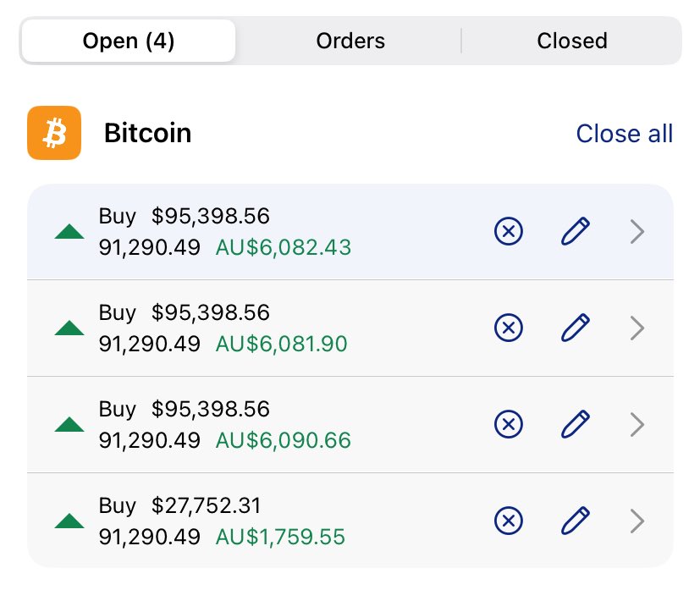Screen dimensions: 700x590
Task: Edit the AU$6,090.66 position with pencil
Action: point(575,424)
